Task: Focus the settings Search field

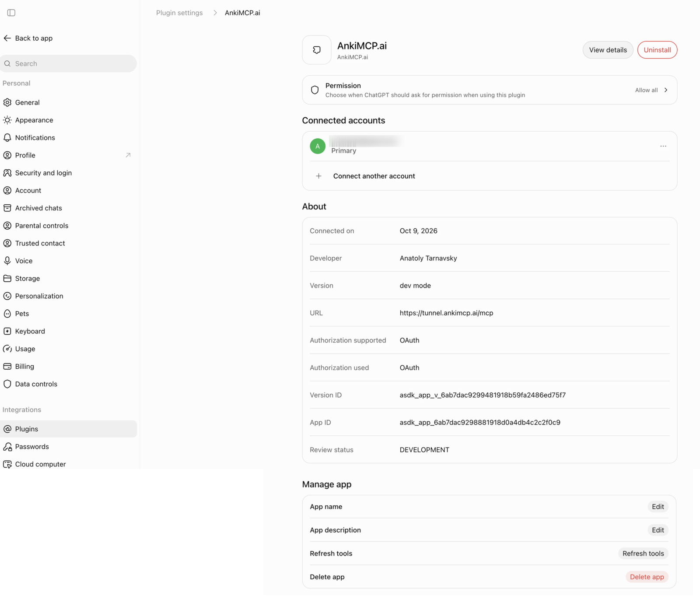Action: click(68, 63)
